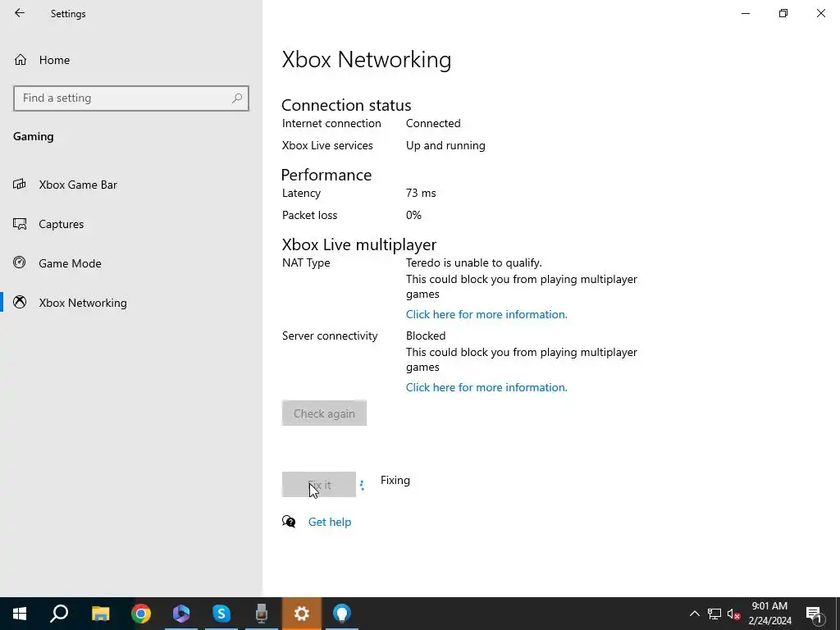
Task: Click the Fix it button
Action: point(319,484)
